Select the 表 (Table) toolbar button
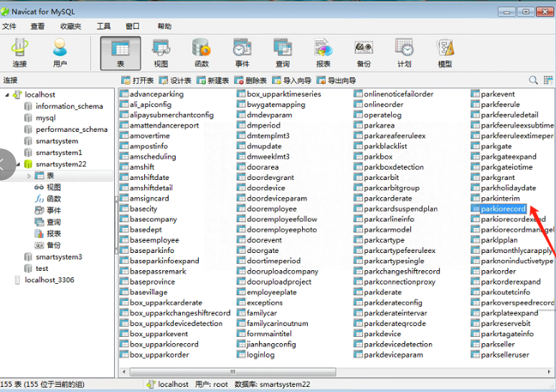556x392 pixels. tap(121, 53)
